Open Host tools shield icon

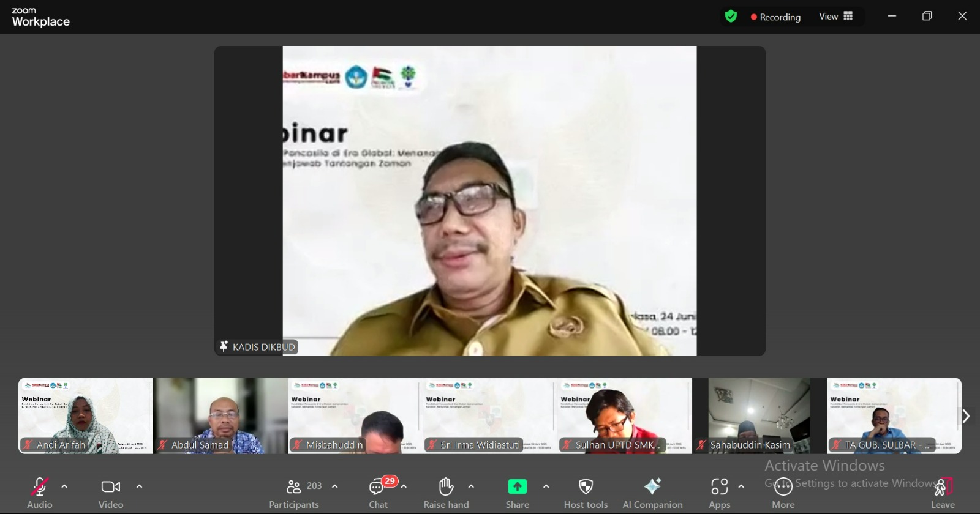tap(586, 487)
